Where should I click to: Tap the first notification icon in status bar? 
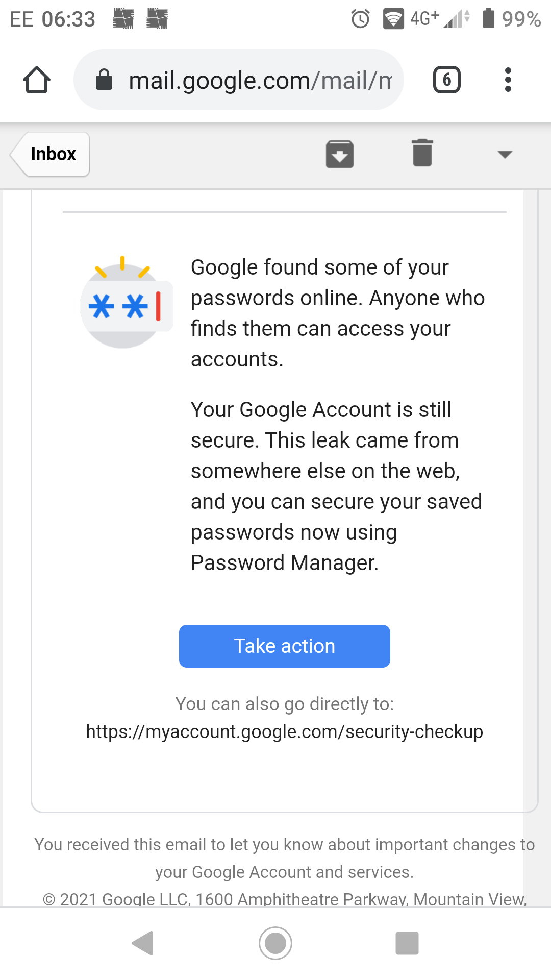pyautogui.click(x=123, y=19)
